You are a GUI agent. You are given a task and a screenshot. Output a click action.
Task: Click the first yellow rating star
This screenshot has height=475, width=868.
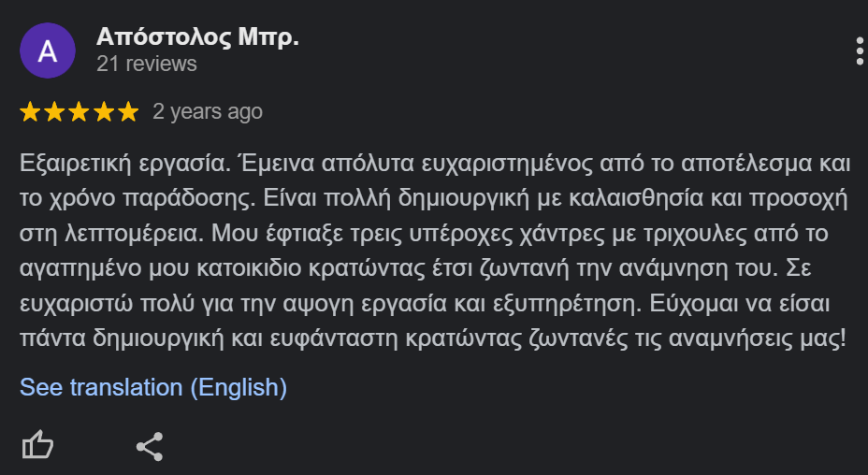(x=30, y=112)
